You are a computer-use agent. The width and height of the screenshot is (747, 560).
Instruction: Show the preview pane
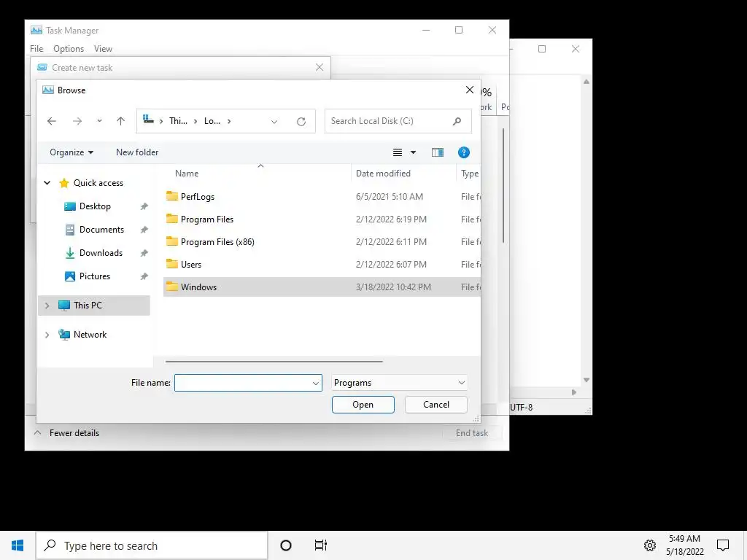pyautogui.click(x=438, y=152)
